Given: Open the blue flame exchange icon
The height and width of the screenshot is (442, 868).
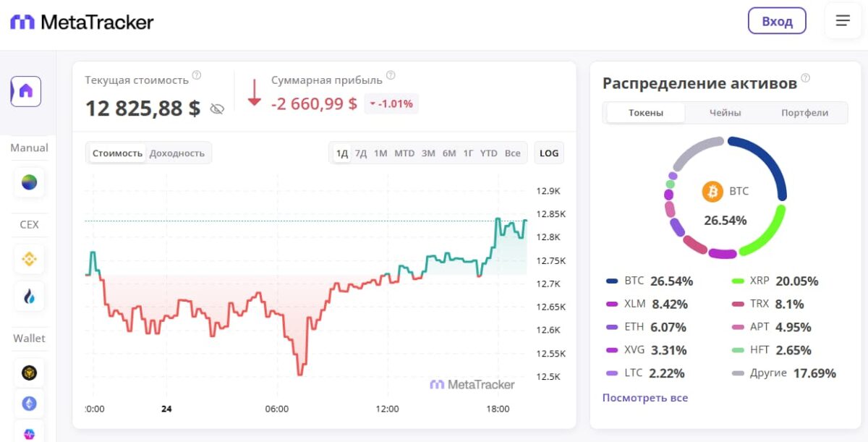Looking at the screenshot, I should [x=29, y=297].
